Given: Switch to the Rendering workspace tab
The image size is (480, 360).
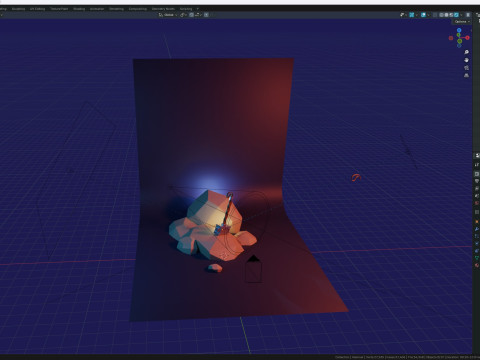Looking at the screenshot, I should point(116,9).
